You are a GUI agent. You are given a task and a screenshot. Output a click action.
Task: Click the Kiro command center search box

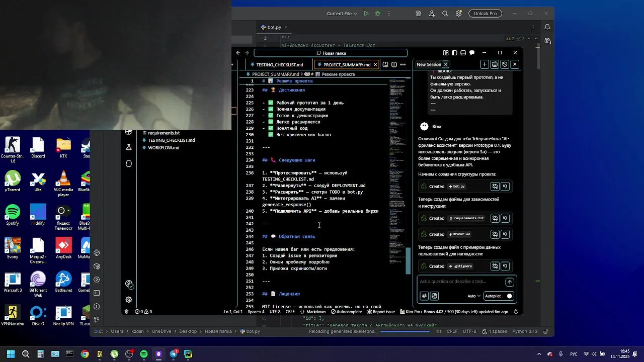pyautogui.click(x=331, y=53)
